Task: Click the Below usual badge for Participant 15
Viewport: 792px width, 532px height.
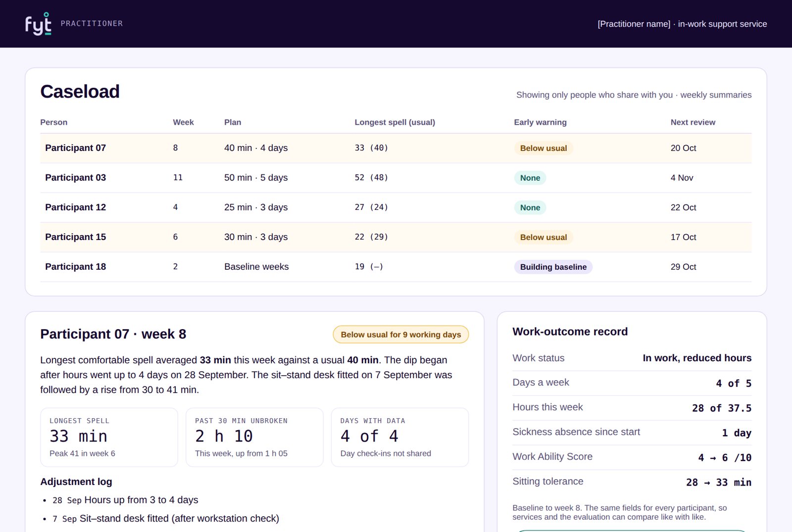Action: 543,237
